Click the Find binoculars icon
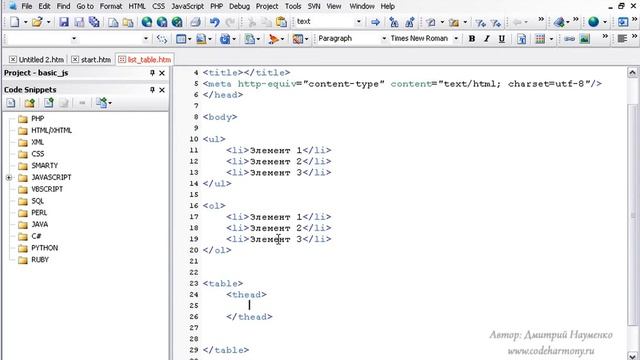This screenshot has width=640, height=360. 394,22
